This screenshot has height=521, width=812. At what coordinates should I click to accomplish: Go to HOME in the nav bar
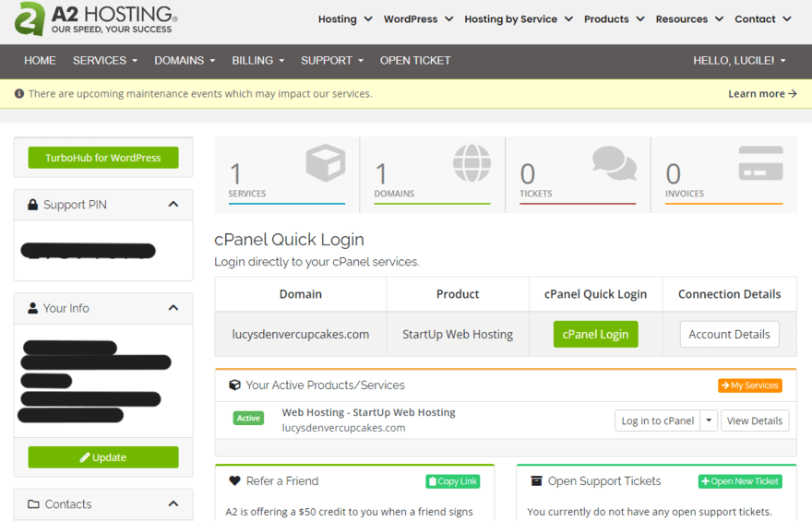40,61
